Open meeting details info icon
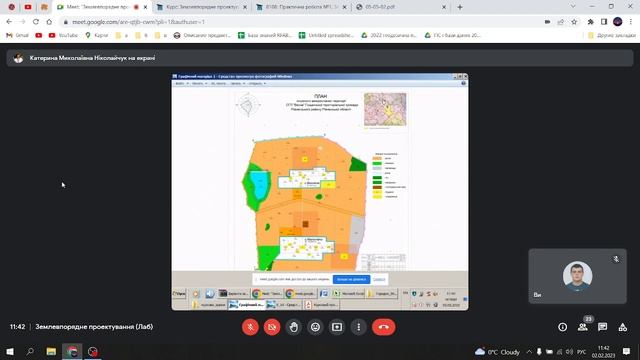Screen dimensions: 640x360 [x=562, y=327]
